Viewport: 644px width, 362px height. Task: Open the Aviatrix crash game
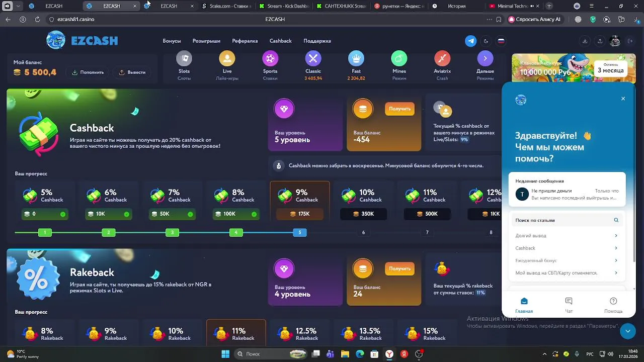442,65
